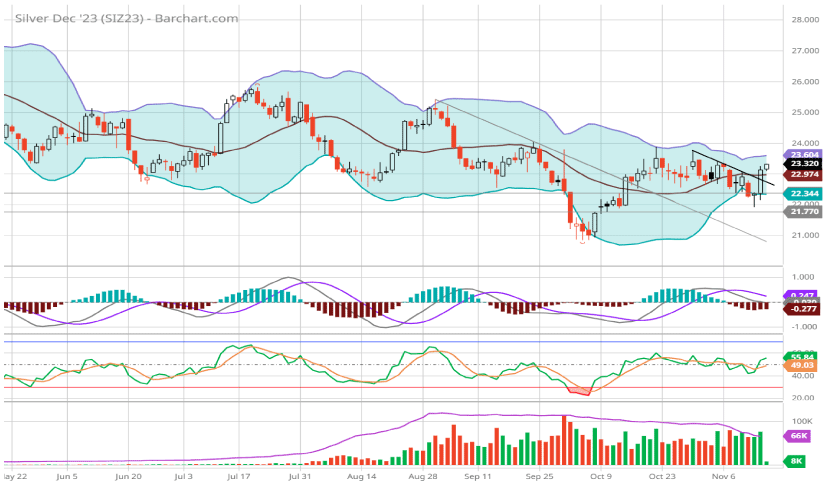Select the Aug 28 date axis label
826x481 pixels.
click(x=424, y=477)
